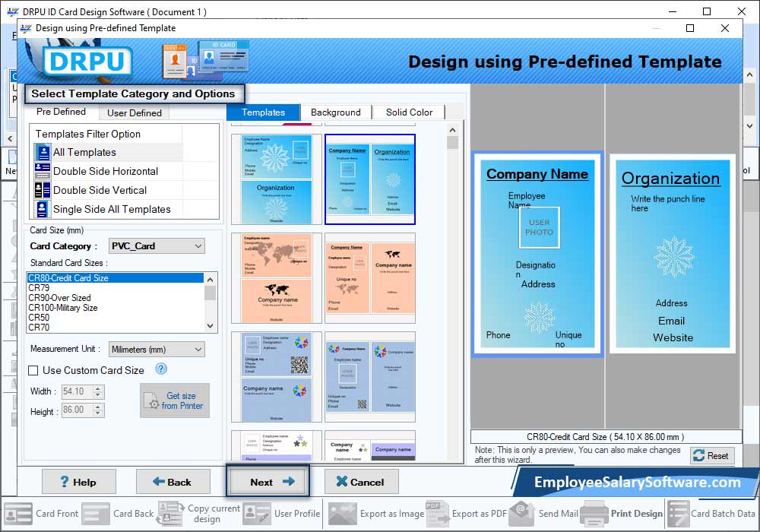Enable the Use Custom Card Size checkbox
The image size is (760, 532).
coord(33,371)
